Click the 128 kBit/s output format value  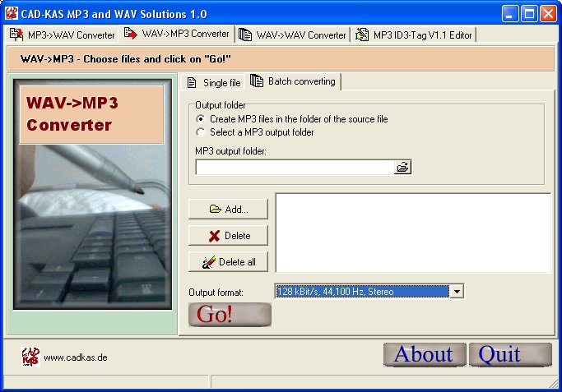pyautogui.click(x=362, y=292)
